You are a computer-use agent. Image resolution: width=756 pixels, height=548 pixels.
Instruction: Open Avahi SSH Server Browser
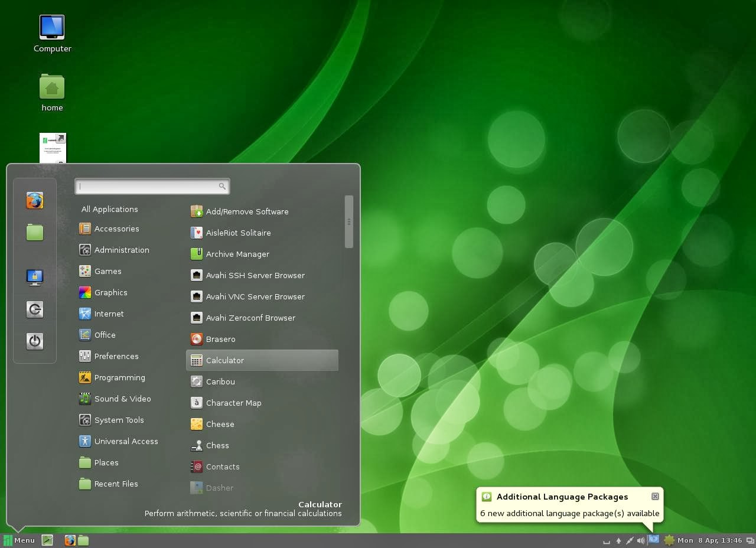[x=255, y=275]
